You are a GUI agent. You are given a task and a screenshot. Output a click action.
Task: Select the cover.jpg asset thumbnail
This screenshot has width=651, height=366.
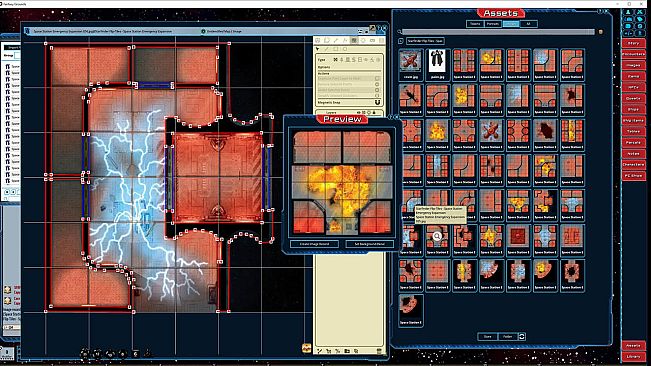(410, 64)
